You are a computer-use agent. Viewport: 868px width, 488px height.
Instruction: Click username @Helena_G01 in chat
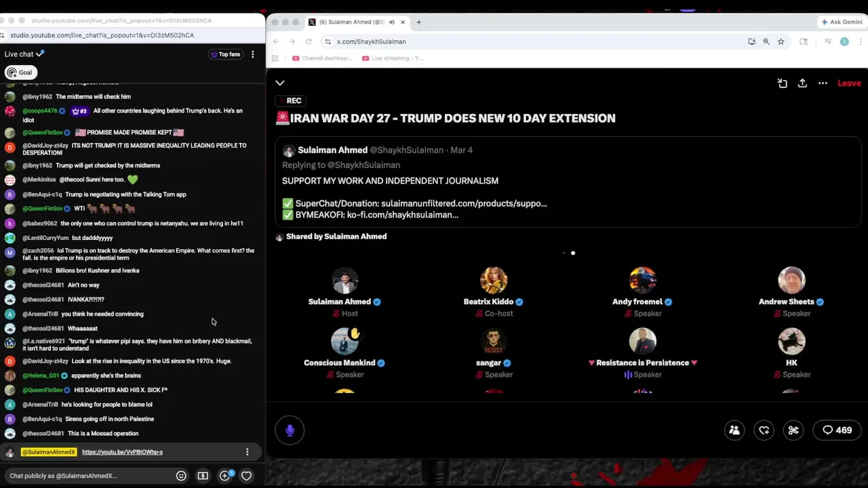(41, 375)
